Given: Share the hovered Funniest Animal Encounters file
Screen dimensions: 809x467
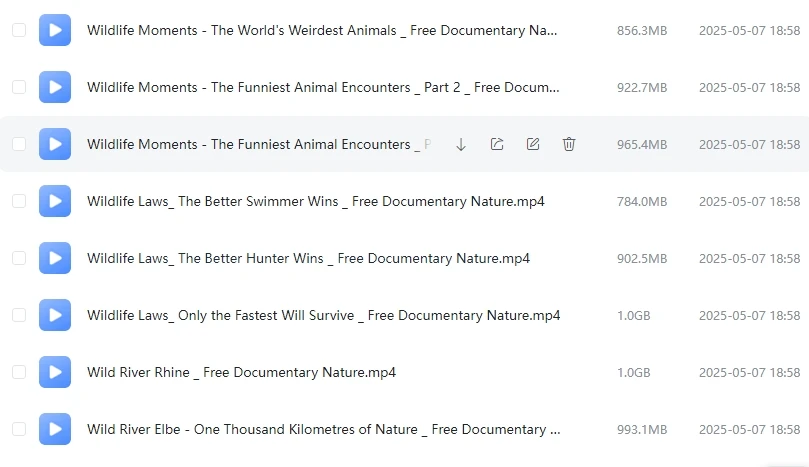Looking at the screenshot, I should (497, 144).
